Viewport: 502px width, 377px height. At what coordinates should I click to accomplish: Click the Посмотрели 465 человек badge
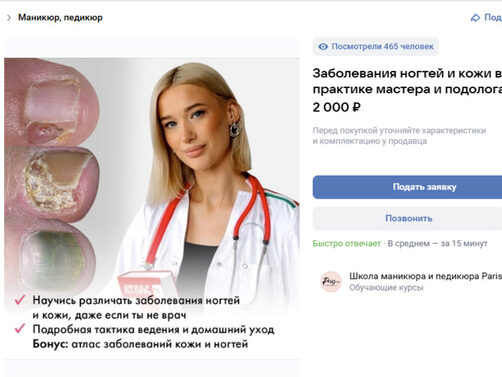pos(376,47)
